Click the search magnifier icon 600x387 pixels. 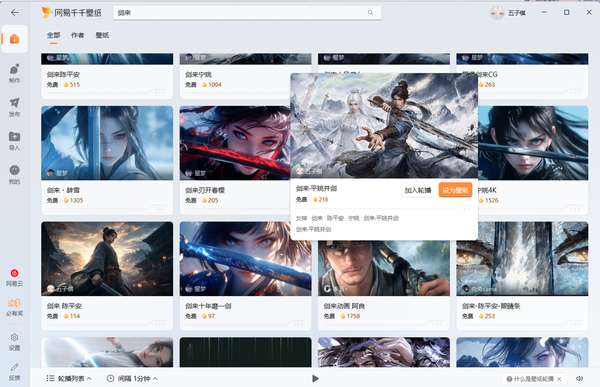pos(370,13)
